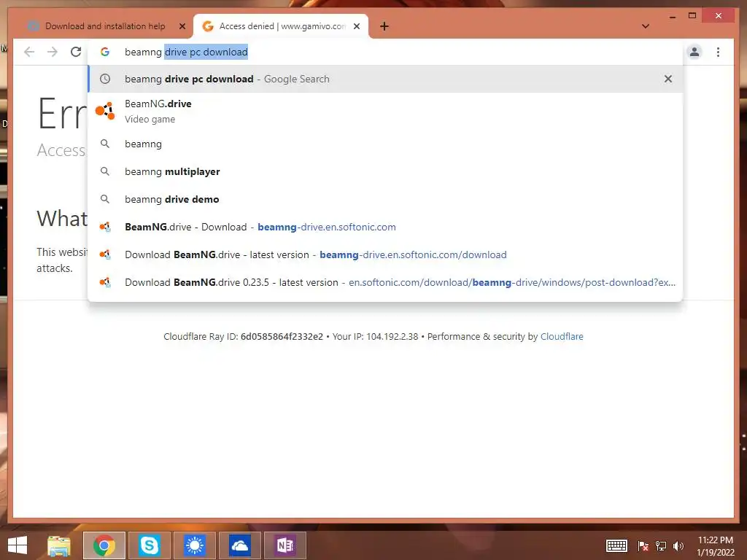Viewport: 747px width, 560px height.
Task: Reload the current page
Action: 76,52
